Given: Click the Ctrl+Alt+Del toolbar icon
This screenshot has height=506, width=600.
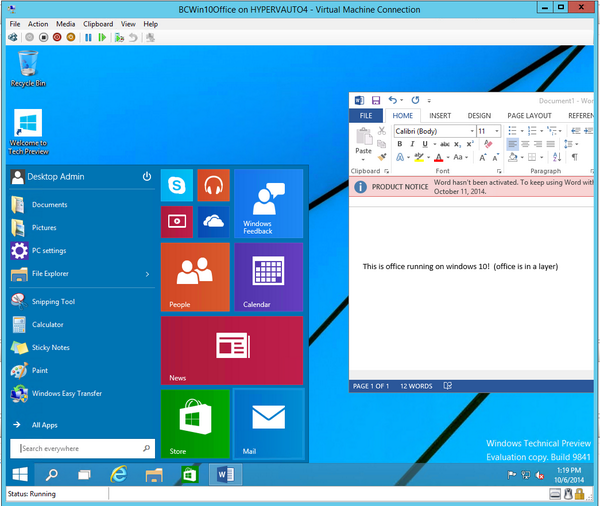Looking at the screenshot, I should pyautogui.click(x=13, y=38).
